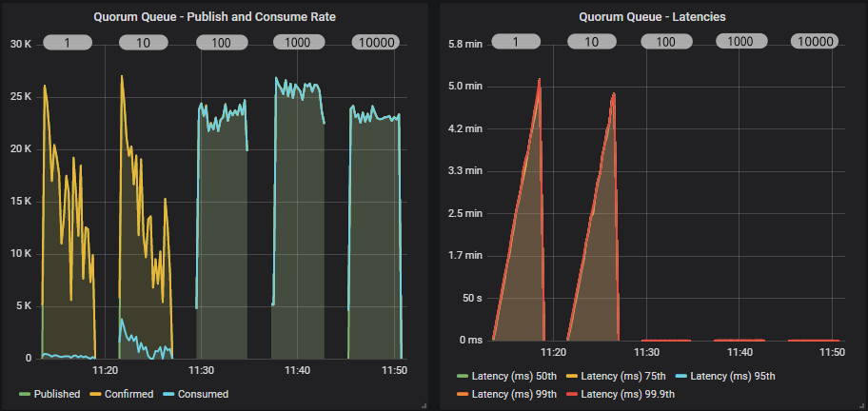Click the Latency 99.9th red color icon

pyautogui.click(x=572, y=394)
